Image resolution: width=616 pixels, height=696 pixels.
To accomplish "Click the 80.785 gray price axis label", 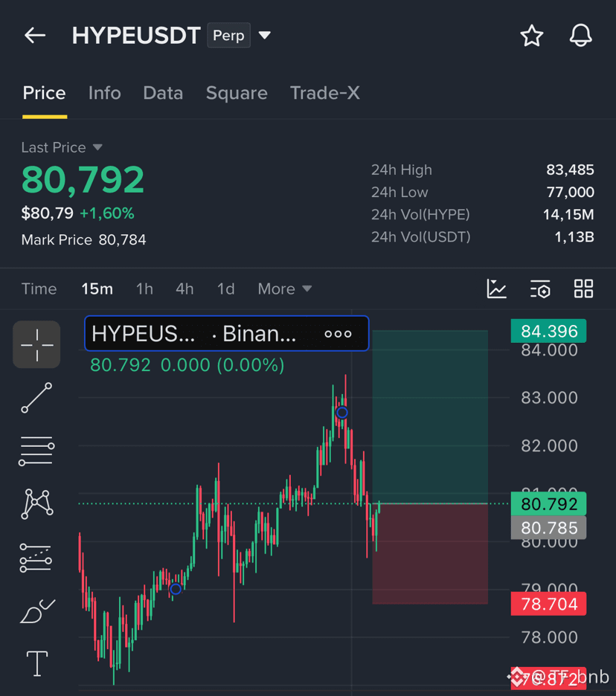I will coord(548,528).
